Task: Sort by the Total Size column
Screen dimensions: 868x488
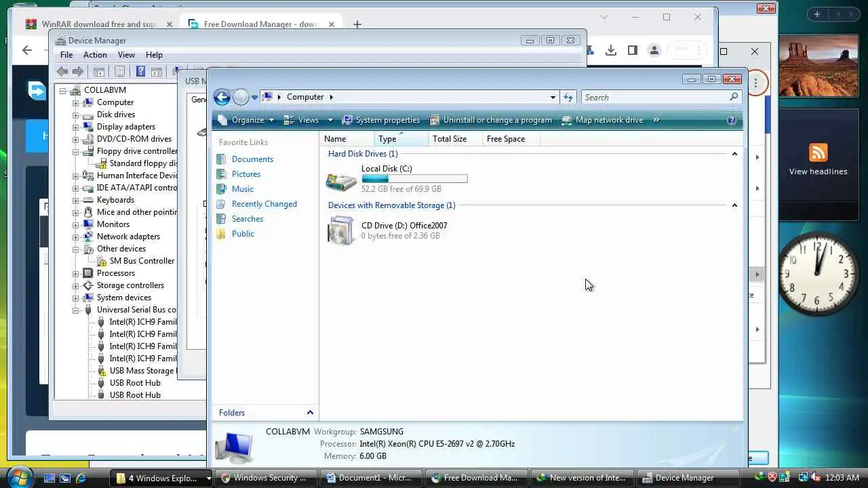Action: click(456, 139)
